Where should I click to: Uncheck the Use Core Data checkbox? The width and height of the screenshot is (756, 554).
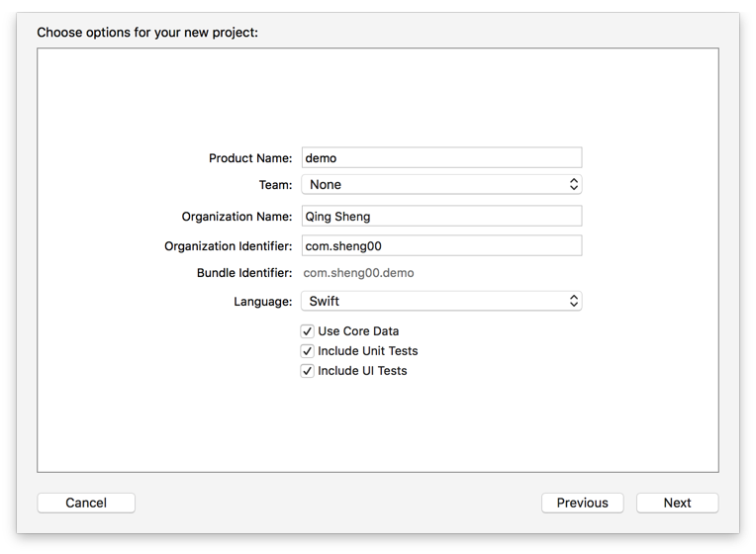tap(308, 331)
